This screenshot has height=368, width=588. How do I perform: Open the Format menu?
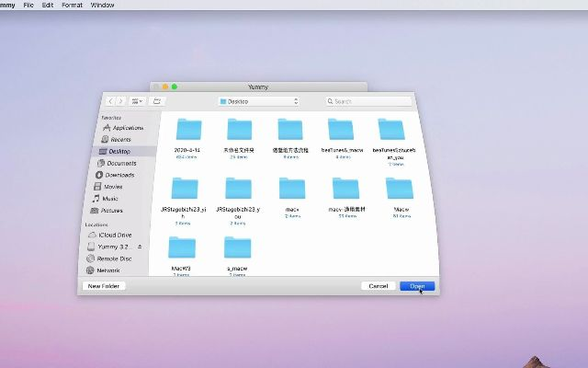72,5
